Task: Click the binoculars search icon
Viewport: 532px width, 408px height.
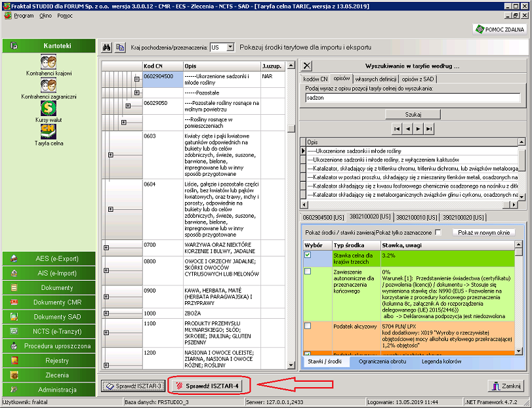Action: pos(106,47)
